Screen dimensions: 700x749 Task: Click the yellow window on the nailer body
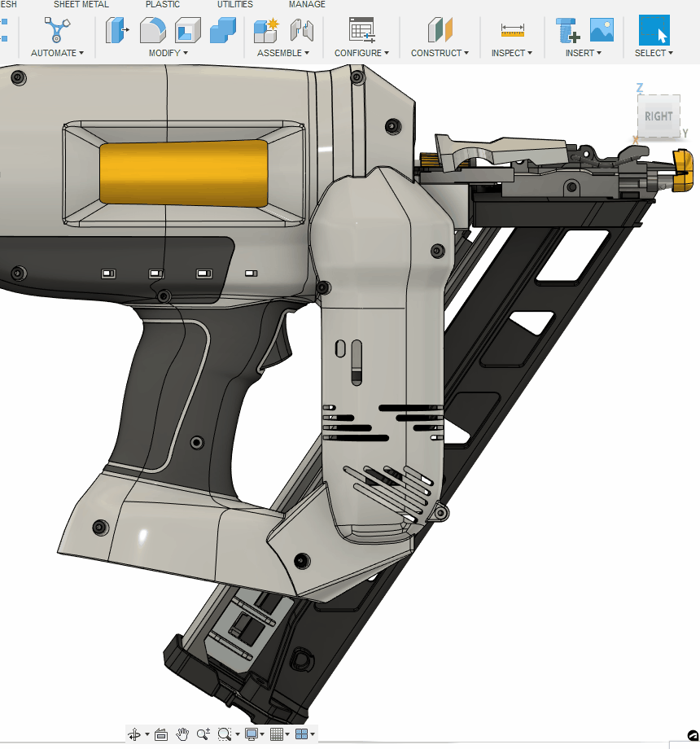(x=184, y=173)
